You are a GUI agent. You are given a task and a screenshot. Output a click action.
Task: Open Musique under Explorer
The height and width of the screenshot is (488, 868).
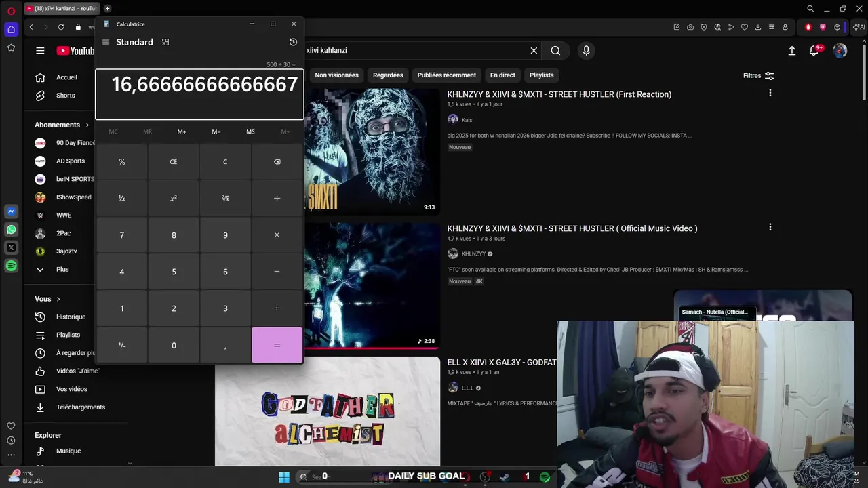[x=68, y=451]
